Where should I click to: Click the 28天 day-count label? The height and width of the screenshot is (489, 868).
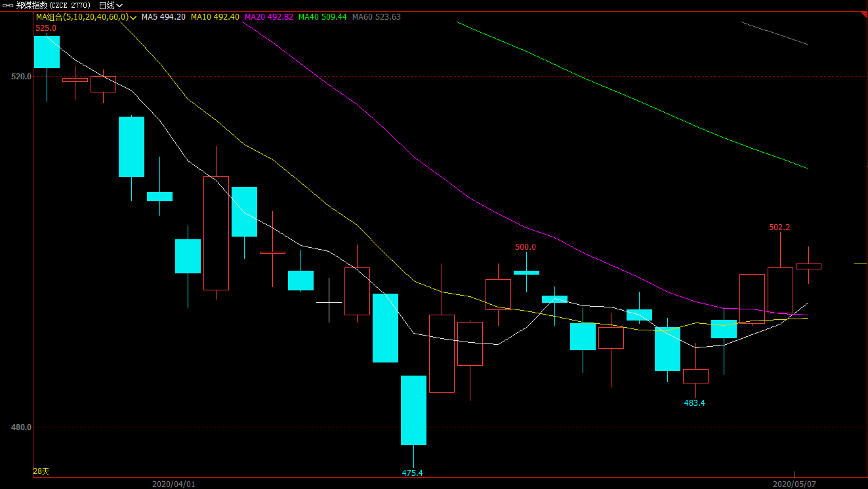[x=41, y=471]
